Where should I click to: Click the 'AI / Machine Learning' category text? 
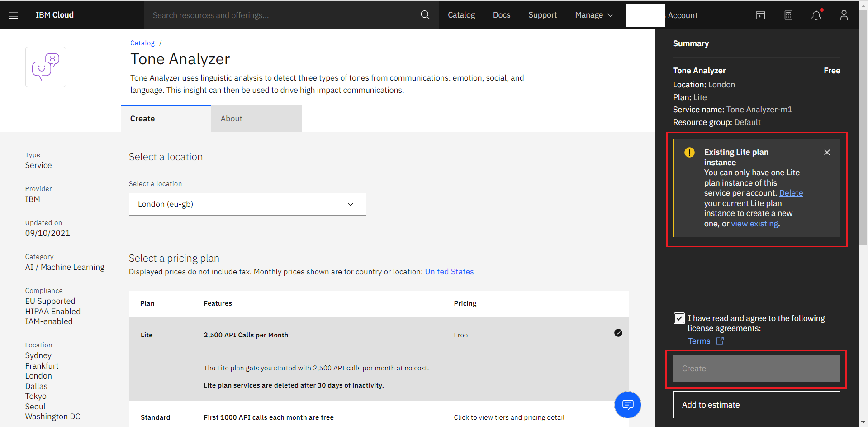65,267
